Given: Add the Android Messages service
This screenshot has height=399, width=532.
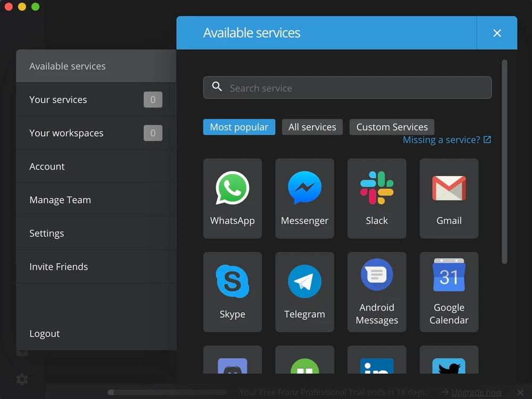Looking at the screenshot, I should (377, 292).
